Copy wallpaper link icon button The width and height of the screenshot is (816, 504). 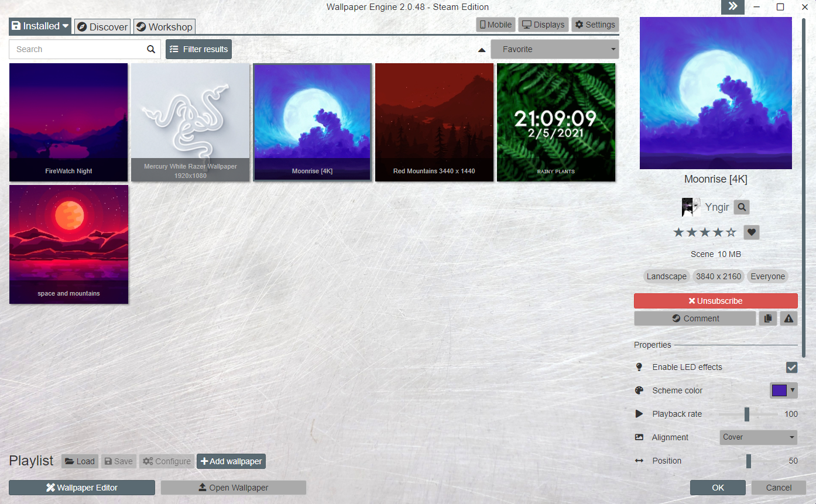point(768,318)
